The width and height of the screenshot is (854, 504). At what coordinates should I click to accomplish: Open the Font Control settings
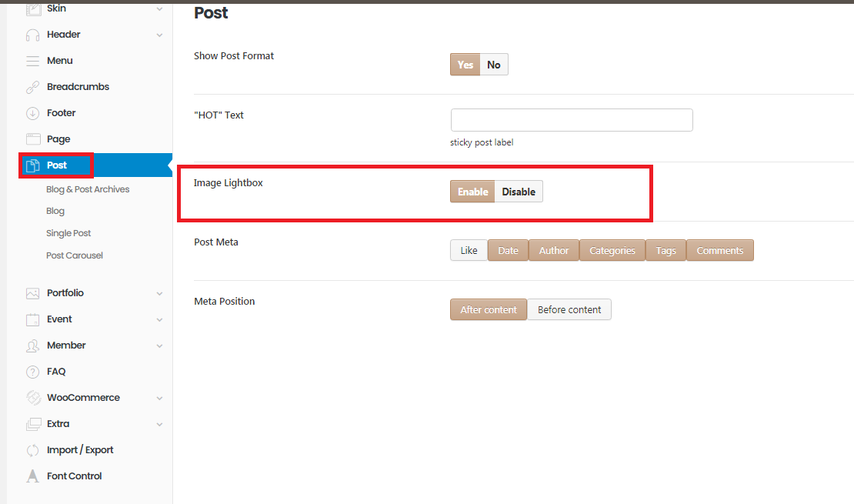click(74, 476)
